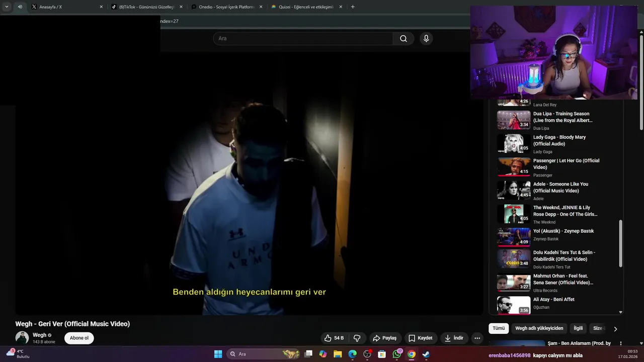Click the YouTube Ara search field

303,39
